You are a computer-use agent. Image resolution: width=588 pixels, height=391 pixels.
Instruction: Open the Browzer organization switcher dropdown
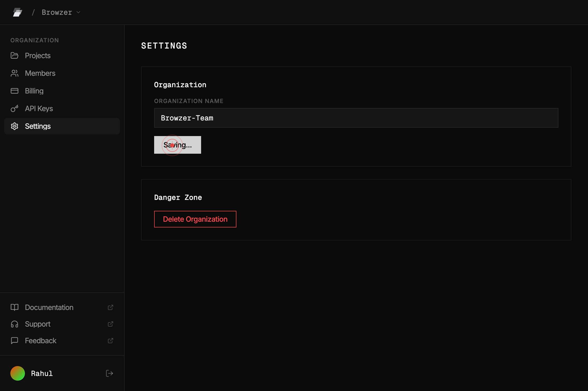click(x=61, y=12)
